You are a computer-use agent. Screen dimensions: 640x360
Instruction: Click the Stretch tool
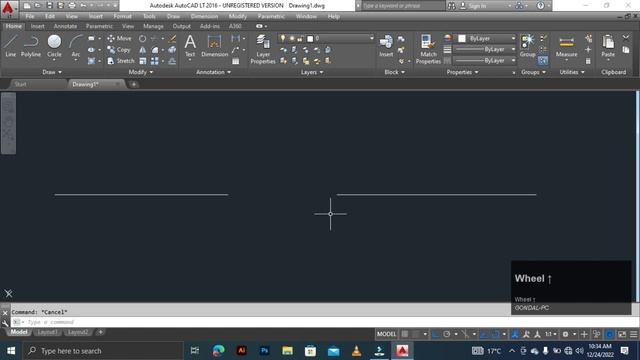[120, 61]
